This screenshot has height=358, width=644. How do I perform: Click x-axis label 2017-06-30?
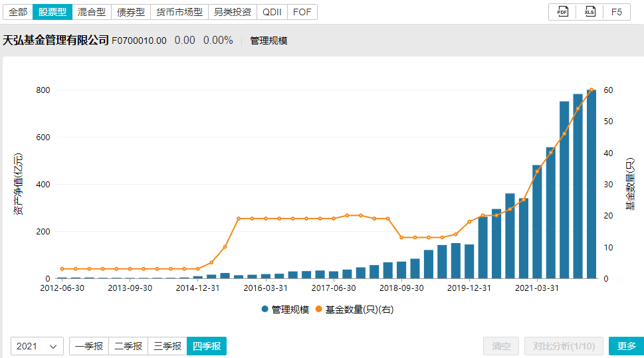pyautogui.click(x=334, y=288)
